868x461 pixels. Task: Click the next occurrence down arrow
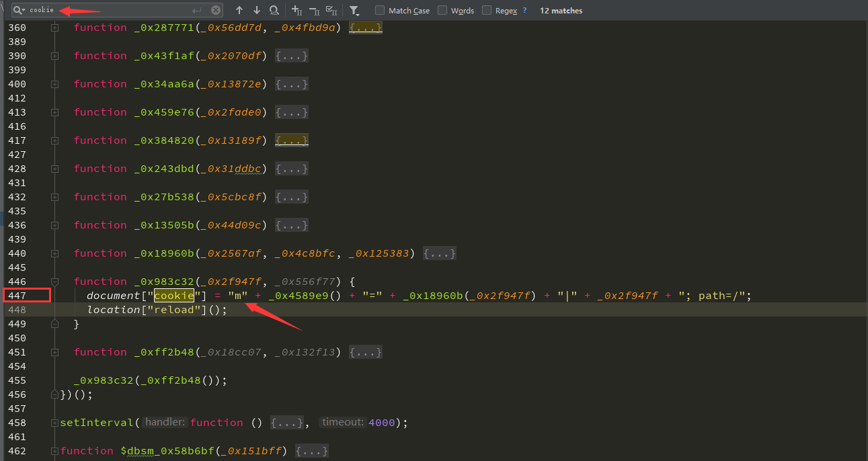click(x=257, y=10)
